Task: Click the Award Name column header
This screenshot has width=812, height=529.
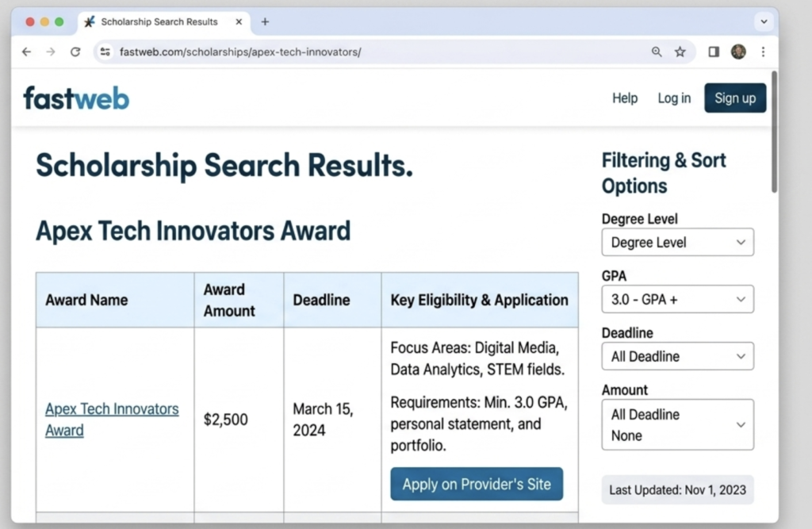Action: point(115,300)
